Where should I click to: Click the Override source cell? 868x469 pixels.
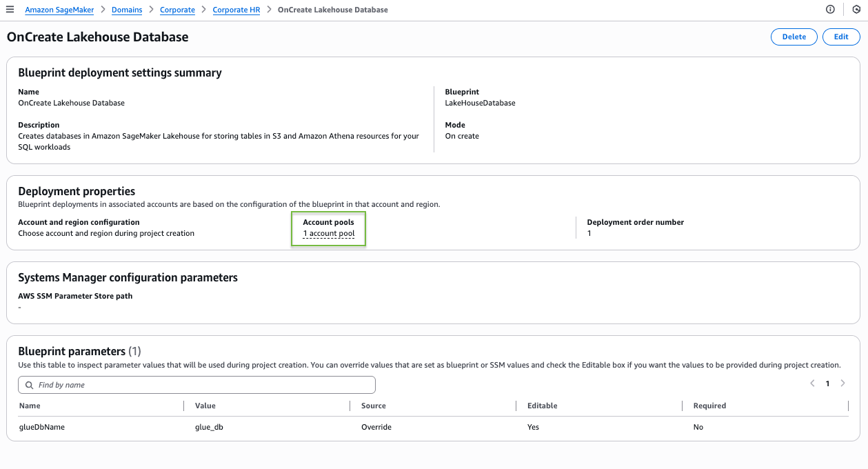point(376,427)
